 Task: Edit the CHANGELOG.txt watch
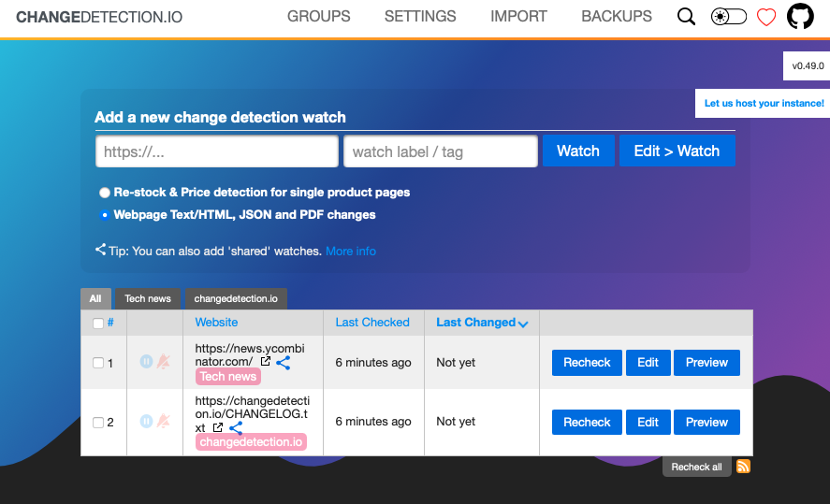tap(648, 422)
